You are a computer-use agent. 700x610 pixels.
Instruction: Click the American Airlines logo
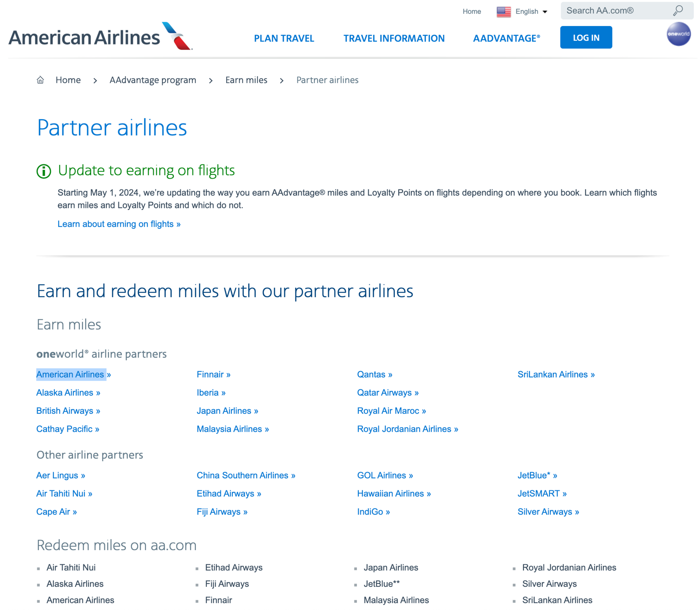(101, 36)
